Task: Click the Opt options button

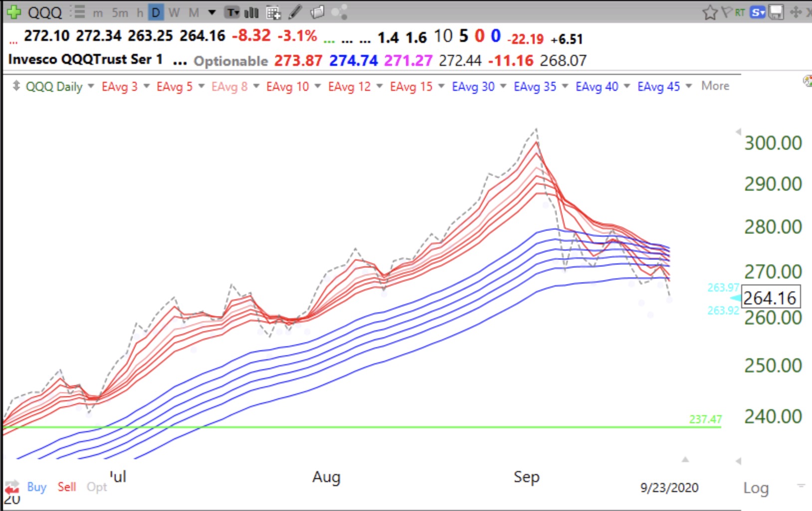Action: (97, 487)
